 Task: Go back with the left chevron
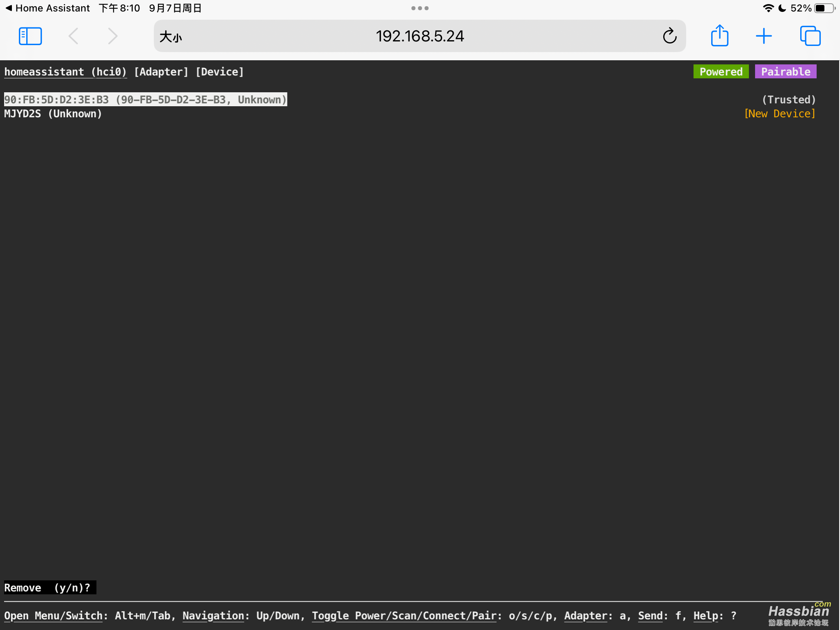coord(73,36)
